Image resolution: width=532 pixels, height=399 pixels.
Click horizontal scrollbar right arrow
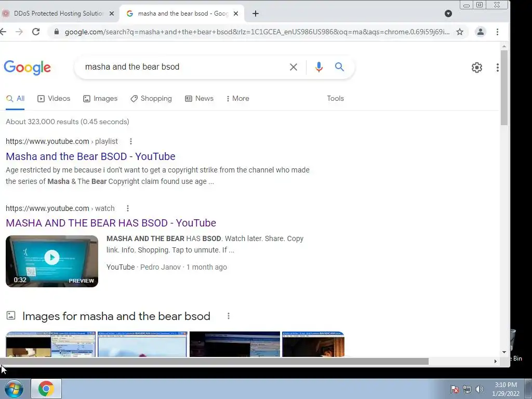pos(495,362)
